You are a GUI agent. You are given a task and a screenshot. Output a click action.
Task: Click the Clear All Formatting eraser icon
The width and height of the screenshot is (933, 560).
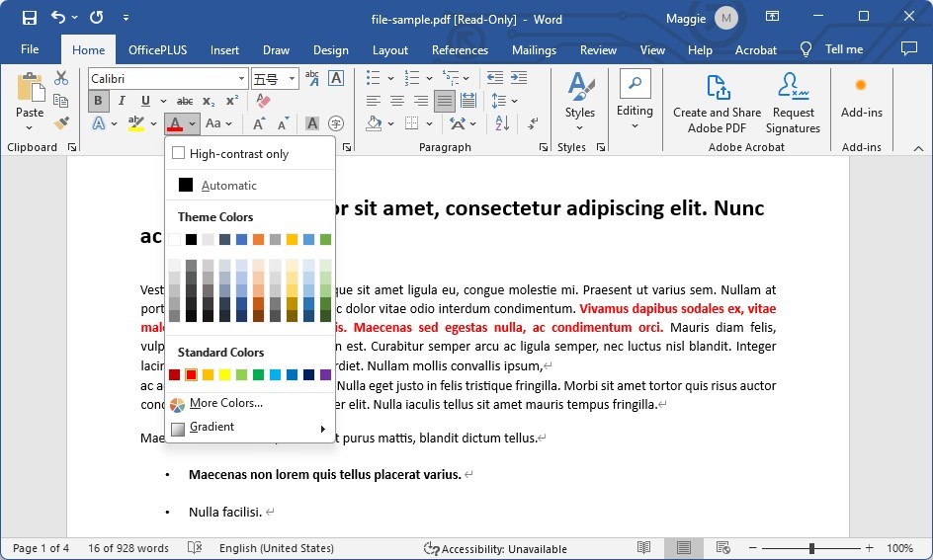click(x=262, y=101)
